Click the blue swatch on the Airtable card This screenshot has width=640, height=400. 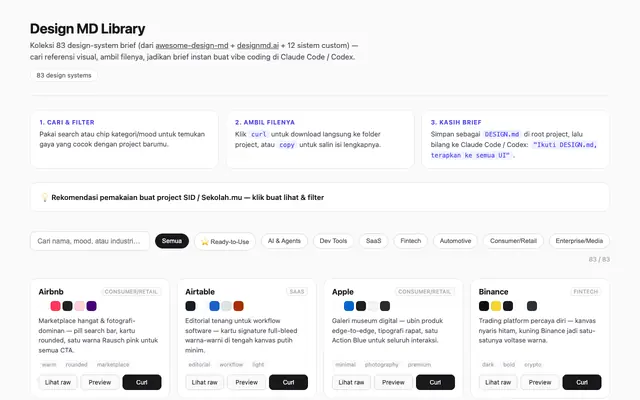coord(214,306)
